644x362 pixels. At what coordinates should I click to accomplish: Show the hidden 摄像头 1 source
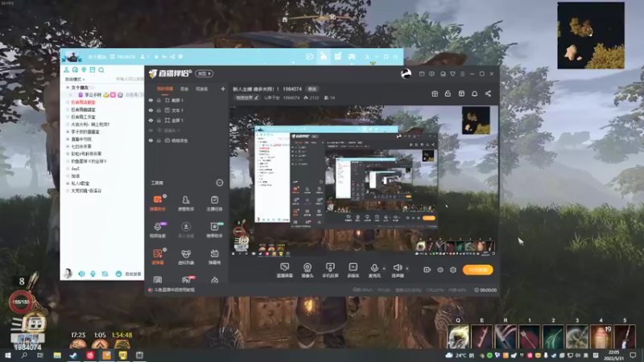(151, 130)
